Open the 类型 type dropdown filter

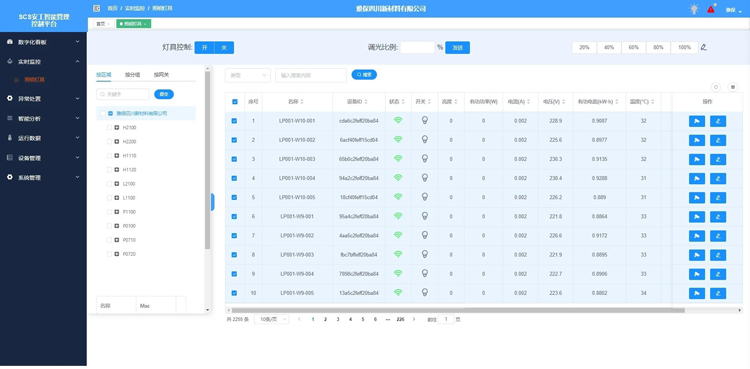[248, 75]
